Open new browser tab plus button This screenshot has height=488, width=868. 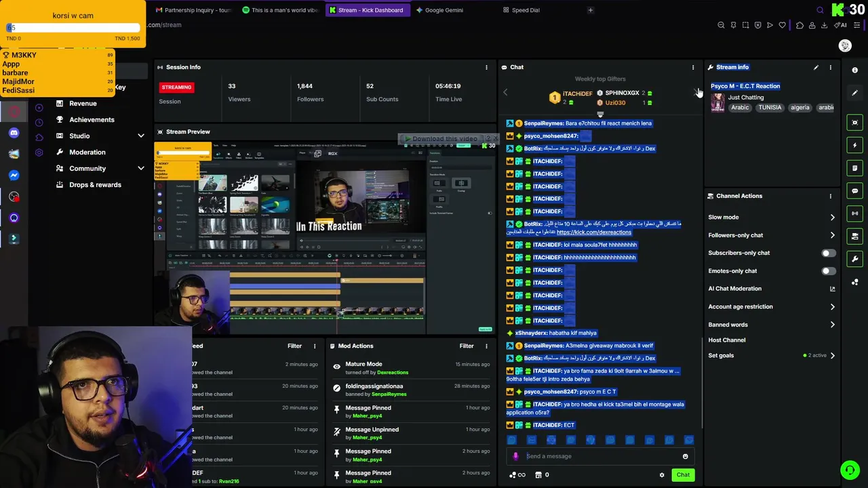click(590, 10)
